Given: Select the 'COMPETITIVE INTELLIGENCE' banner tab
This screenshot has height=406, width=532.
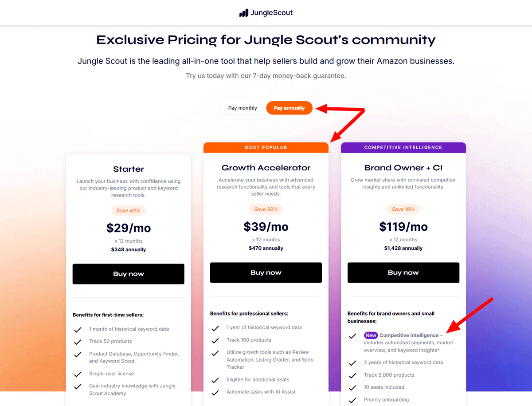Looking at the screenshot, I should click(403, 147).
